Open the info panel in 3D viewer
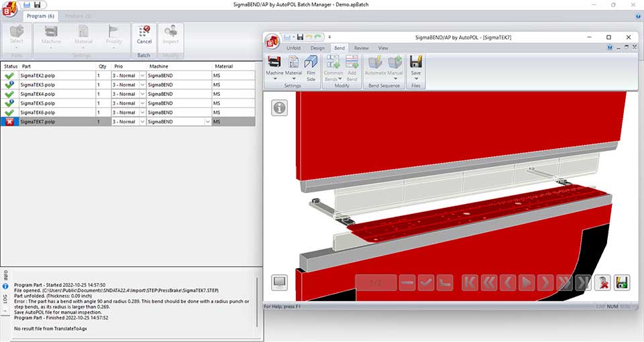The width and height of the screenshot is (644, 342). coord(280,108)
